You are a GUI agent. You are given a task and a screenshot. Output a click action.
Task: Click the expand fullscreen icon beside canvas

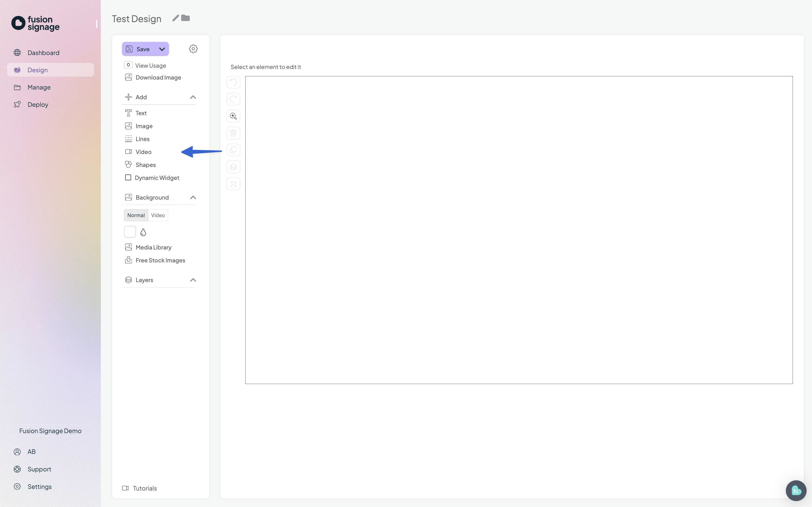click(x=233, y=184)
